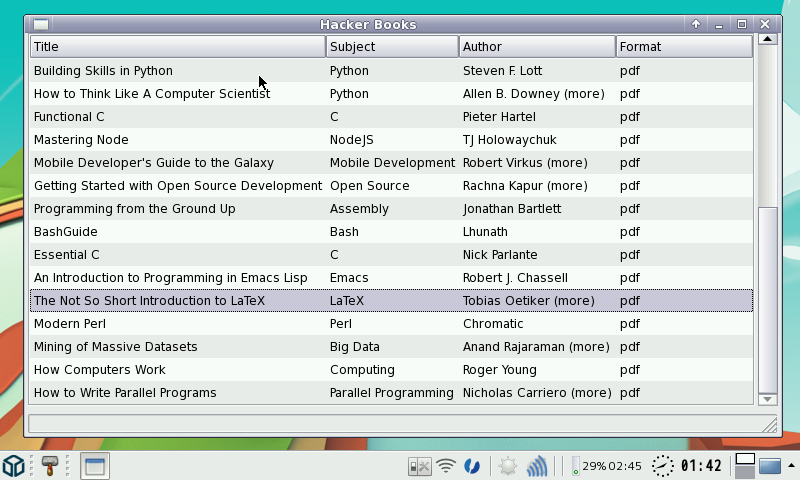The height and width of the screenshot is (480, 800).
Task: Click subject cell 'Emacs'
Action: click(x=349, y=277)
